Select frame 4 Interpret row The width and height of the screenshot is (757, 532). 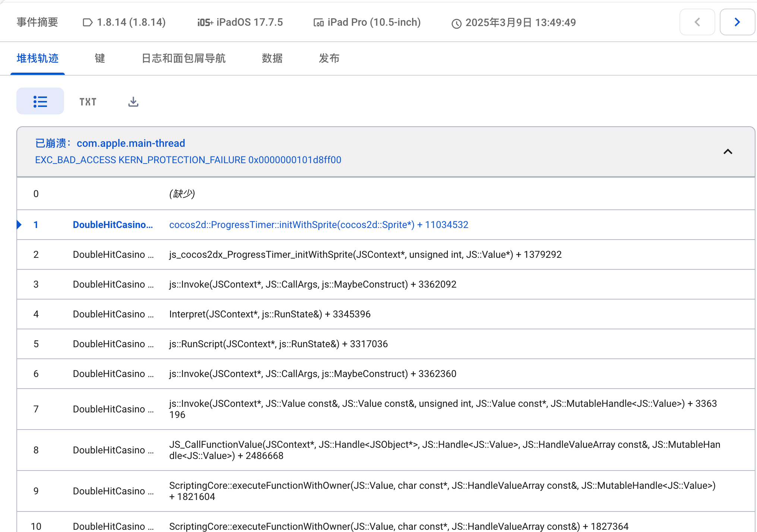270,314
